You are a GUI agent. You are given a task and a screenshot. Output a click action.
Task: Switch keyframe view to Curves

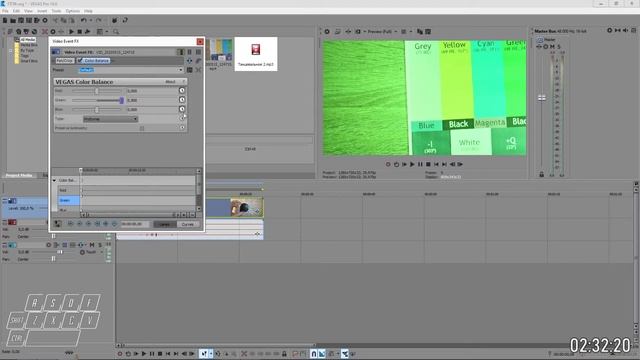click(188, 224)
